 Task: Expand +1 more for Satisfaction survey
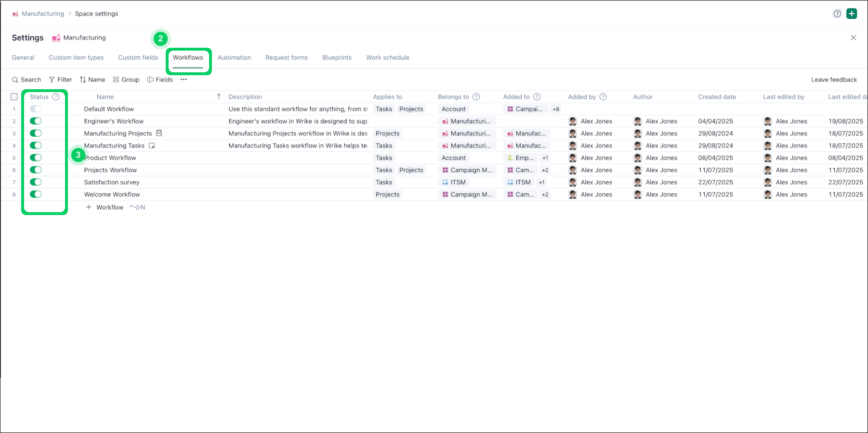point(541,182)
